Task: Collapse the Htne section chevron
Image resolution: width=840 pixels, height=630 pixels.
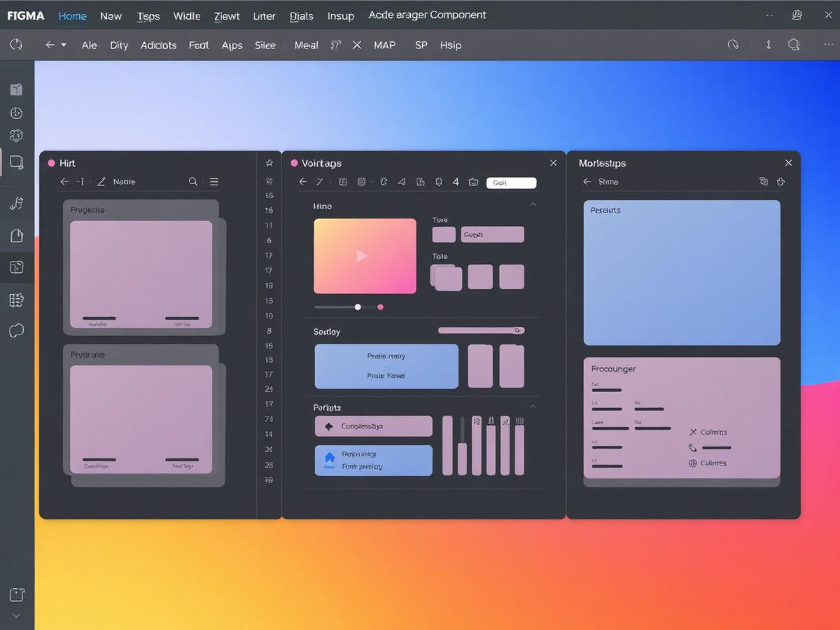Action: tap(533, 204)
